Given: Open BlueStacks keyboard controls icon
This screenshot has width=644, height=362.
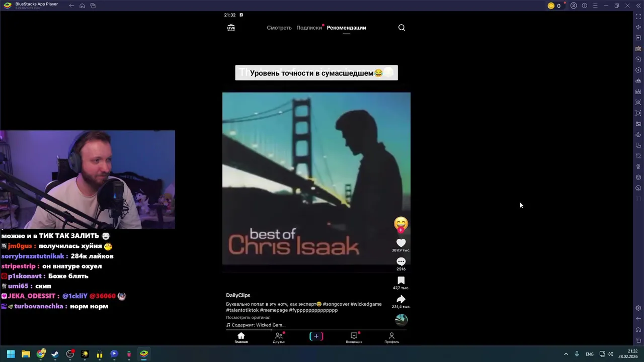Looking at the screenshot, I should 638,49.
